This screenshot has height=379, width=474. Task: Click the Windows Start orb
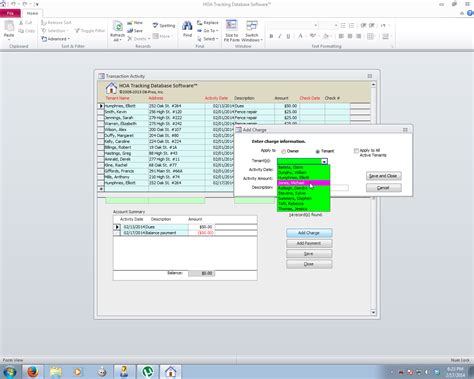point(10,372)
